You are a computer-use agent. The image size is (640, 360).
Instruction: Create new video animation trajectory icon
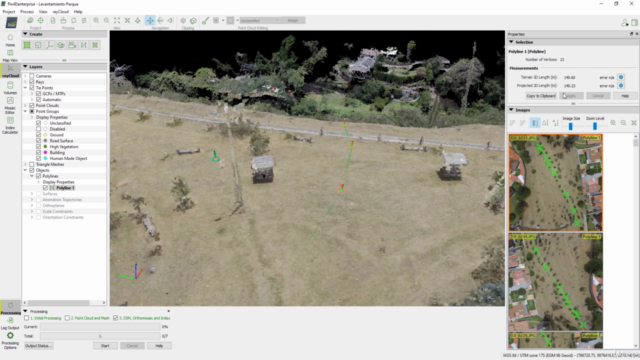(72, 45)
